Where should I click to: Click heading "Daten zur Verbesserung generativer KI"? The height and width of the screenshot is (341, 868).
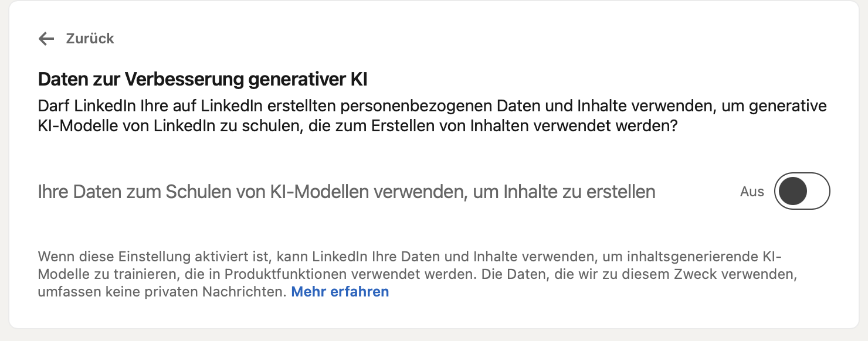pyautogui.click(x=202, y=79)
